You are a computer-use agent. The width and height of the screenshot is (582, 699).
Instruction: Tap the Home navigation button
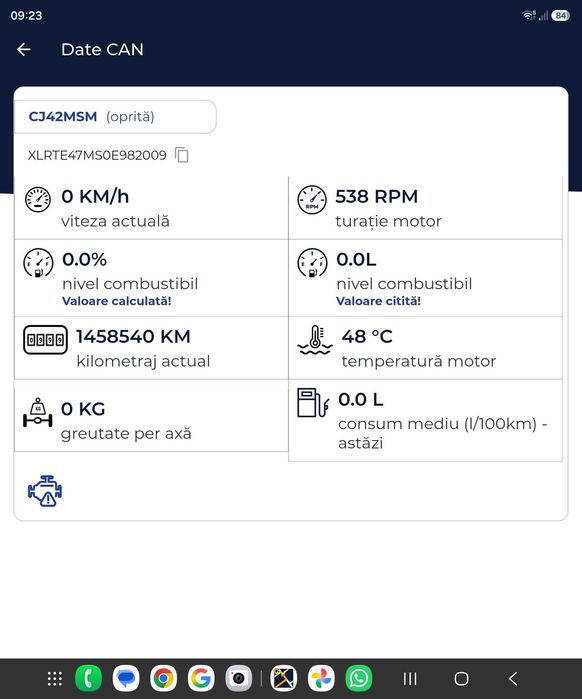(461, 679)
